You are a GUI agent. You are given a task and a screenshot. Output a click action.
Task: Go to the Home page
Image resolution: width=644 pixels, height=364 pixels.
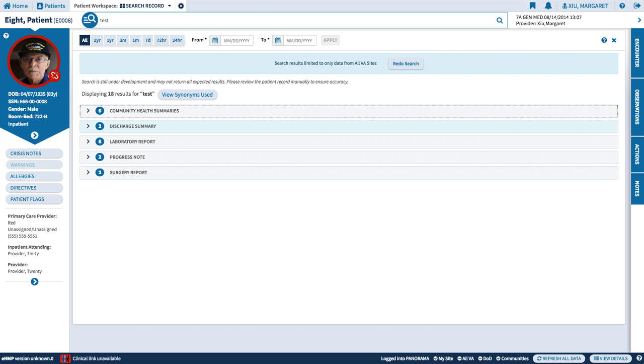[16, 6]
